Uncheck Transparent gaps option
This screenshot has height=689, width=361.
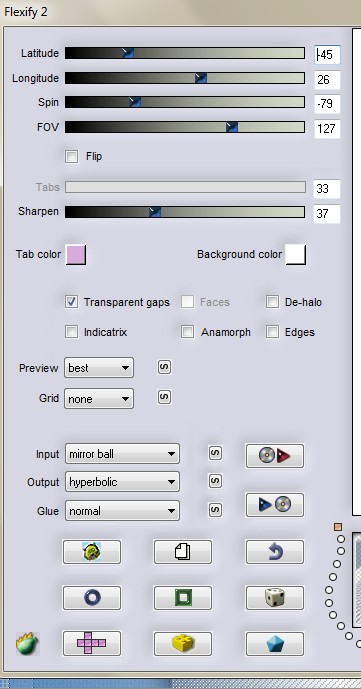pos(72,302)
